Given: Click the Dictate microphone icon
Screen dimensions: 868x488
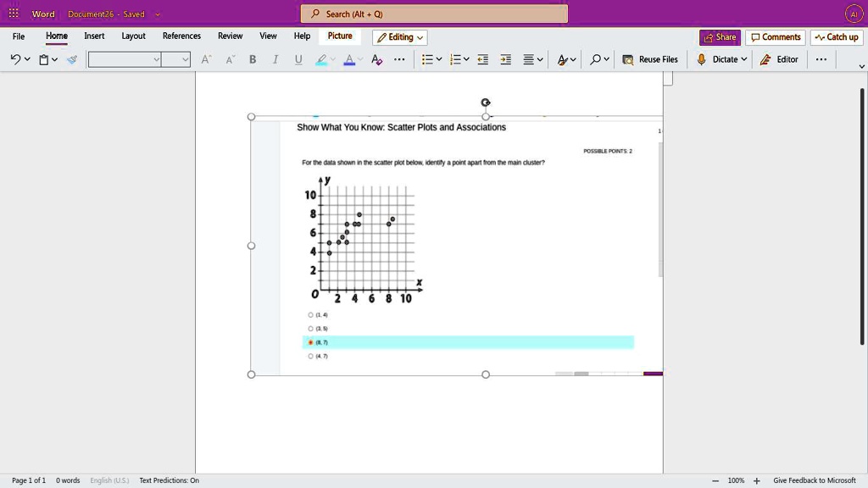Looking at the screenshot, I should [701, 59].
